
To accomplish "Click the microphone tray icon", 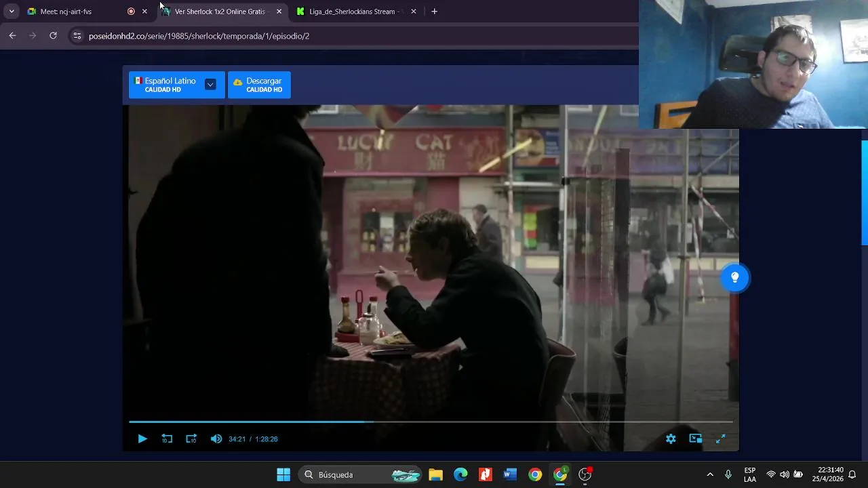I will pos(728,474).
